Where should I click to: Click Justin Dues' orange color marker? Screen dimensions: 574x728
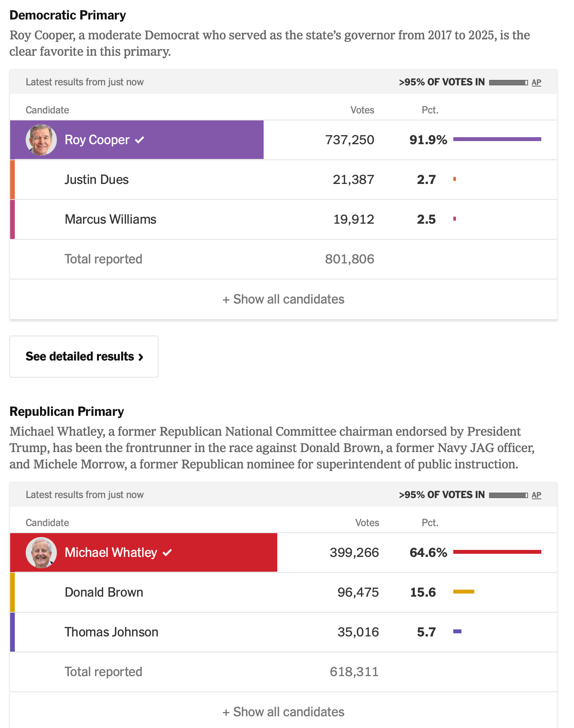point(12,180)
